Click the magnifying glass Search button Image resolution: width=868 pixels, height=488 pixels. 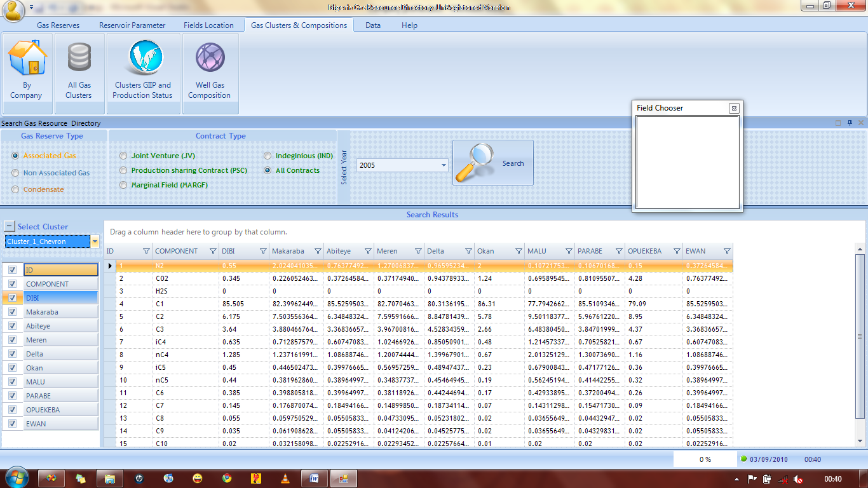(x=492, y=163)
